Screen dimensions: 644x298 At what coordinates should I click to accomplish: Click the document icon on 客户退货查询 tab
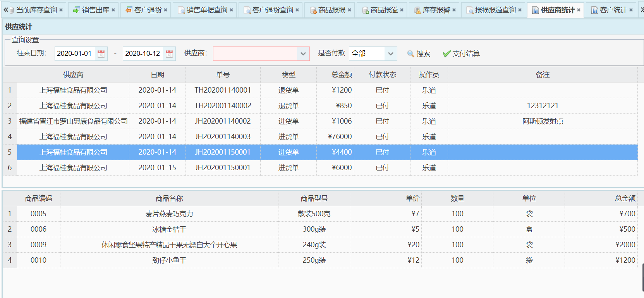click(247, 10)
